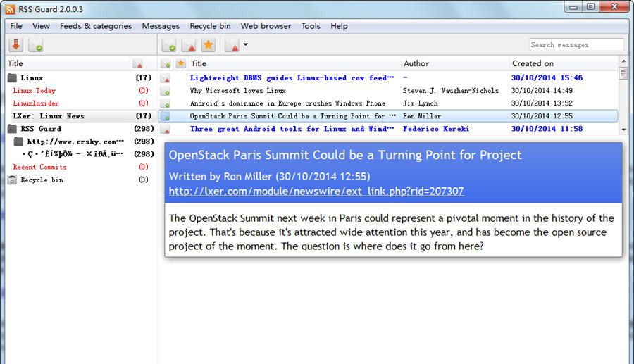Image resolution: width=634 pixels, height=364 pixels.
Task: Click the RSS Guard category folder icon
Action: (12, 128)
